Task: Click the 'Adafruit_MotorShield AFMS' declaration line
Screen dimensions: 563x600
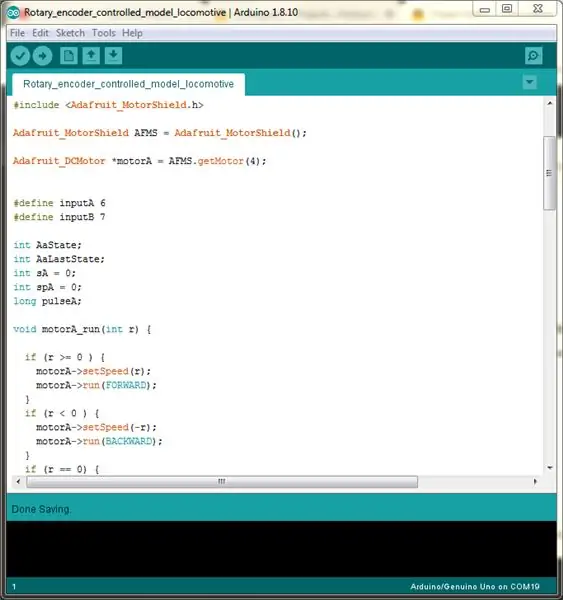Action: tap(160, 133)
